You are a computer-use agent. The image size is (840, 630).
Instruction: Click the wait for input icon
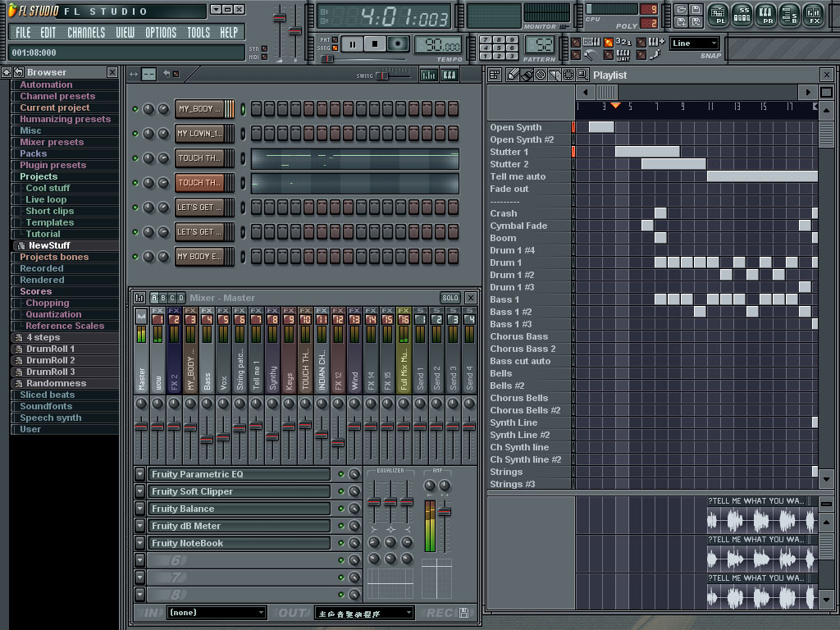click(623, 55)
